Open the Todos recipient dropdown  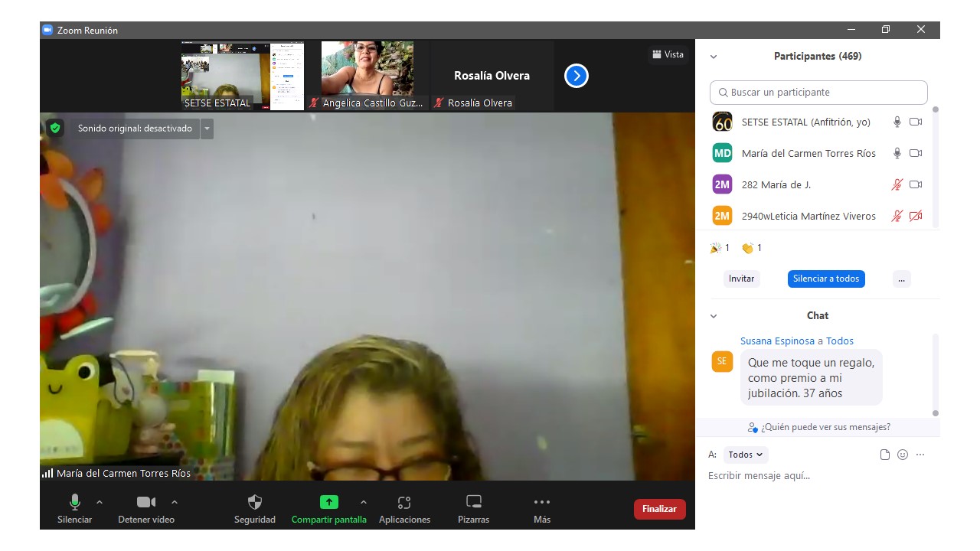click(745, 455)
